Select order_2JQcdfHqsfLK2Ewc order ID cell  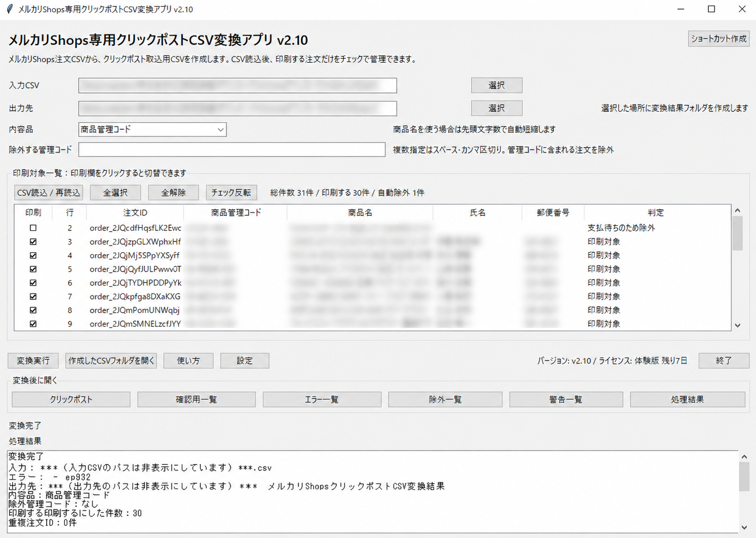point(135,228)
